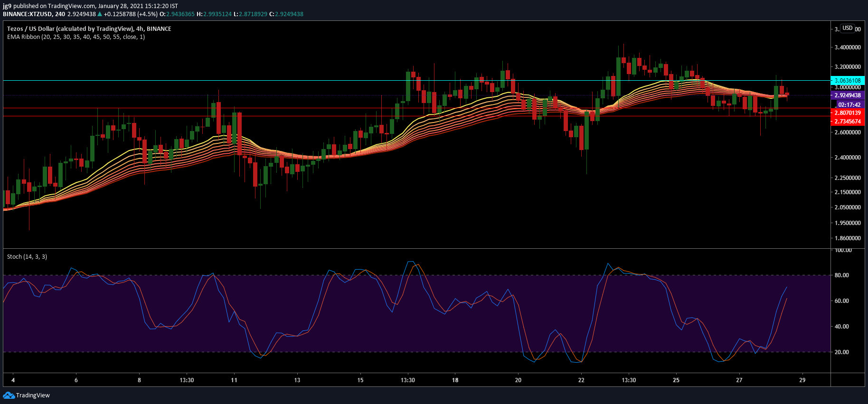The width and height of the screenshot is (868, 404).
Task: Select the cyan 3.0636108 price label
Action: tap(848, 81)
